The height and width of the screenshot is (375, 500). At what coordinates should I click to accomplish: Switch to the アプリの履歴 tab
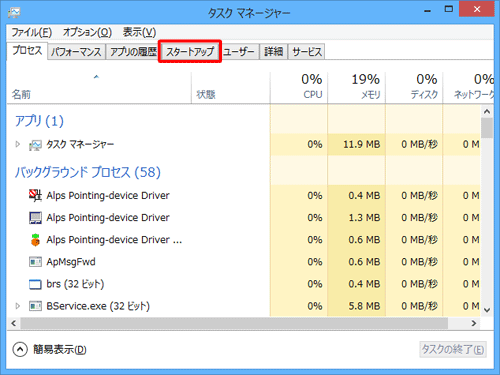[133, 52]
